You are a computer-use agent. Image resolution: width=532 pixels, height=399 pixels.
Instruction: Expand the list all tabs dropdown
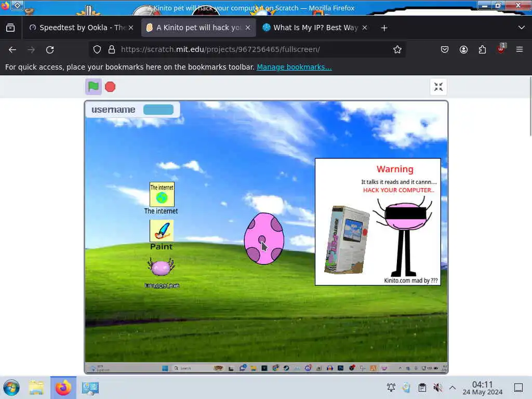click(522, 28)
